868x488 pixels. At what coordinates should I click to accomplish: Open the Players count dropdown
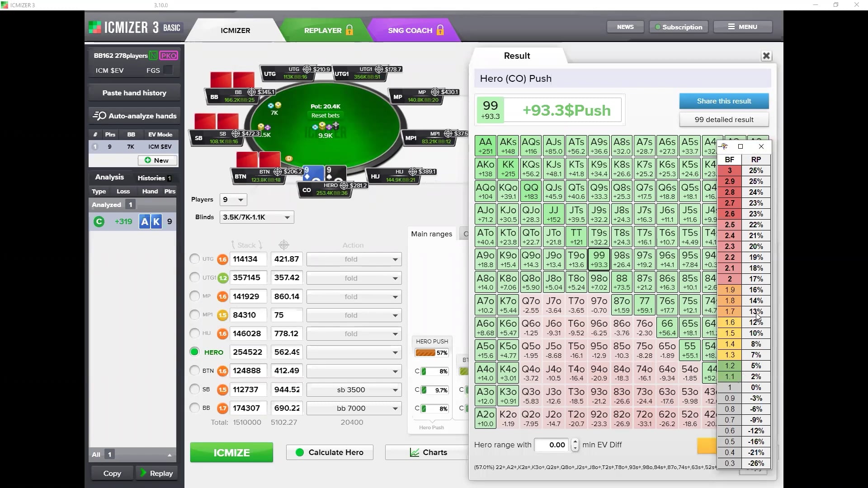[x=233, y=200]
